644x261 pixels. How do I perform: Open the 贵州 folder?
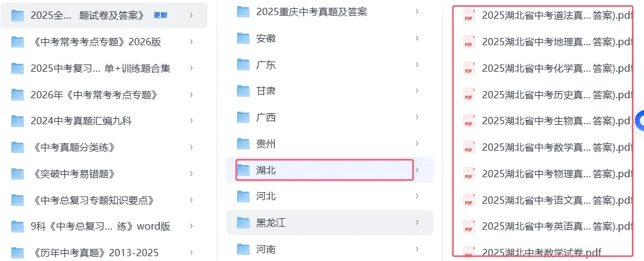click(x=330, y=144)
